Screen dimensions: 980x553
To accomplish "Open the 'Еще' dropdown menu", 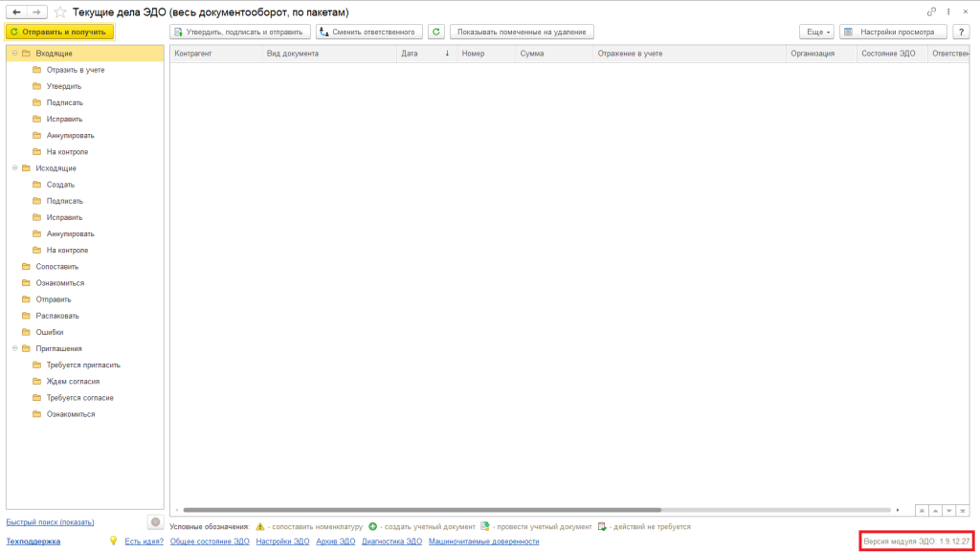I will [x=815, y=32].
